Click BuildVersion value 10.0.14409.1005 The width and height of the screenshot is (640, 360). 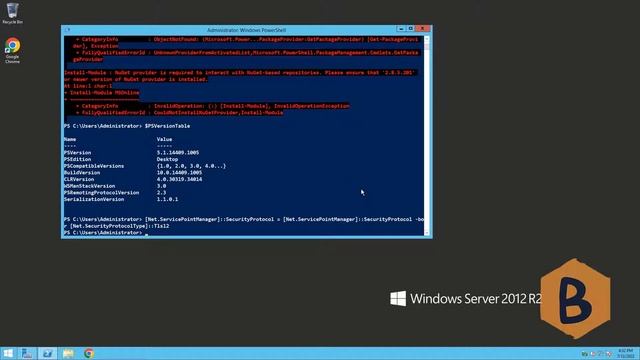click(x=179, y=173)
